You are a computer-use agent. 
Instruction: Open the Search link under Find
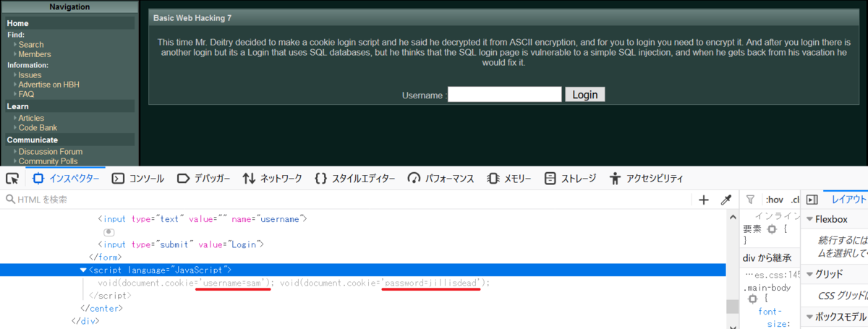[31, 45]
